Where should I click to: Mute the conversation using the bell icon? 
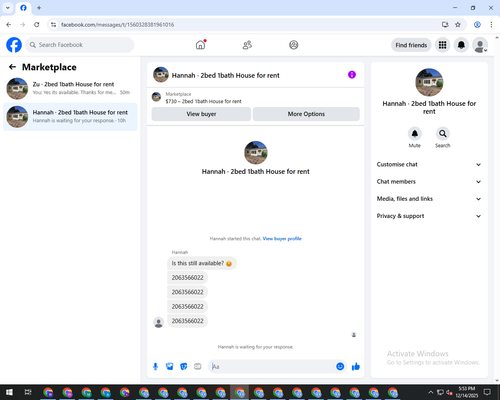pyautogui.click(x=415, y=134)
